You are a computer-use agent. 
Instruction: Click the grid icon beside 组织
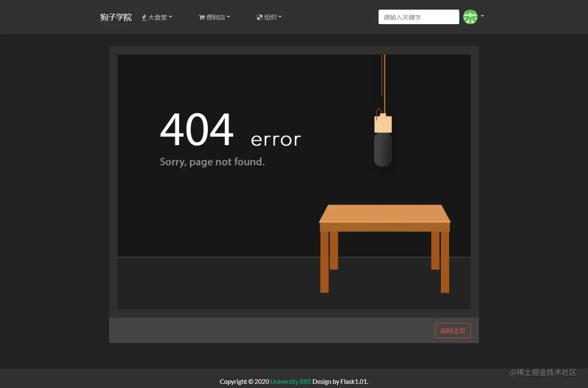click(260, 17)
